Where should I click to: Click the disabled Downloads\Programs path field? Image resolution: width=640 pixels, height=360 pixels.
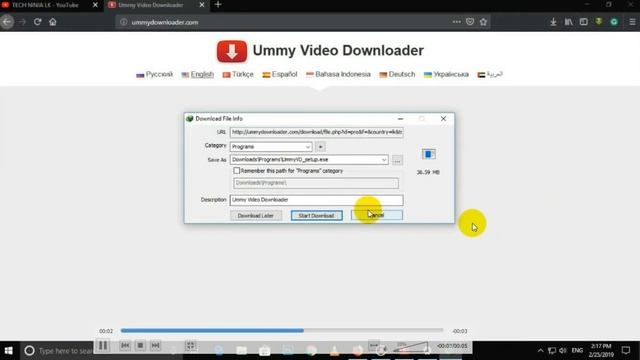coord(316,183)
